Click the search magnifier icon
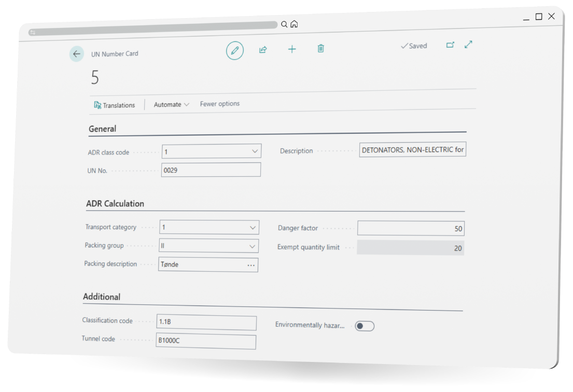This screenshot has width=573, height=392. pos(284,24)
